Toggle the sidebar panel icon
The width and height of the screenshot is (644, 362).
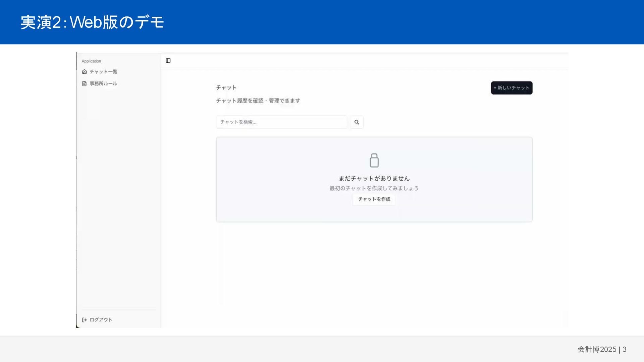click(168, 61)
